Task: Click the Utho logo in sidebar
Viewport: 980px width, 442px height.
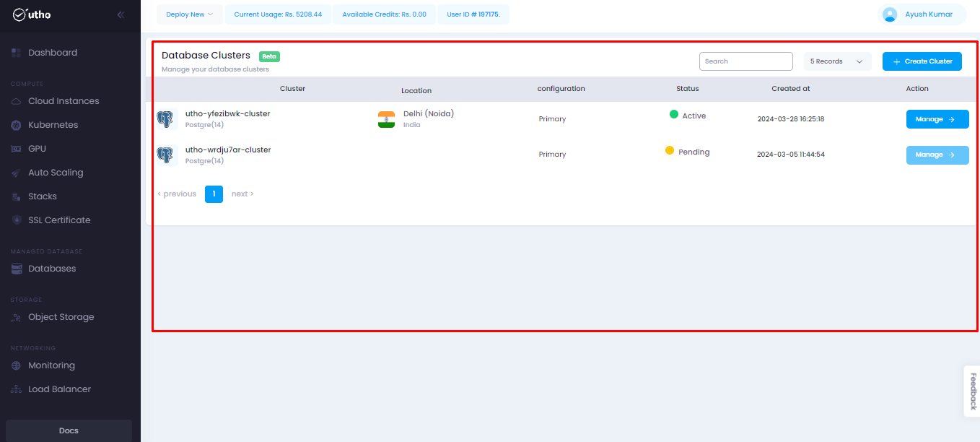Action: click(x=32, y=14)
